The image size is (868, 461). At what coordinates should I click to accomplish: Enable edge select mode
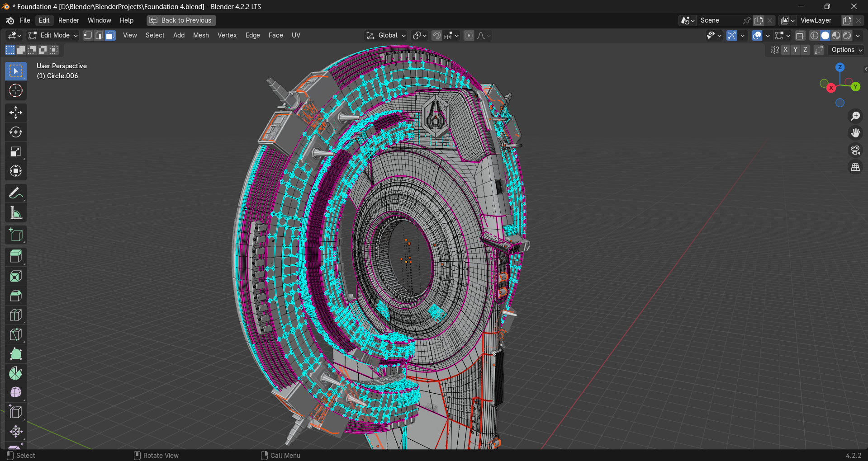[x=99, y=35]
